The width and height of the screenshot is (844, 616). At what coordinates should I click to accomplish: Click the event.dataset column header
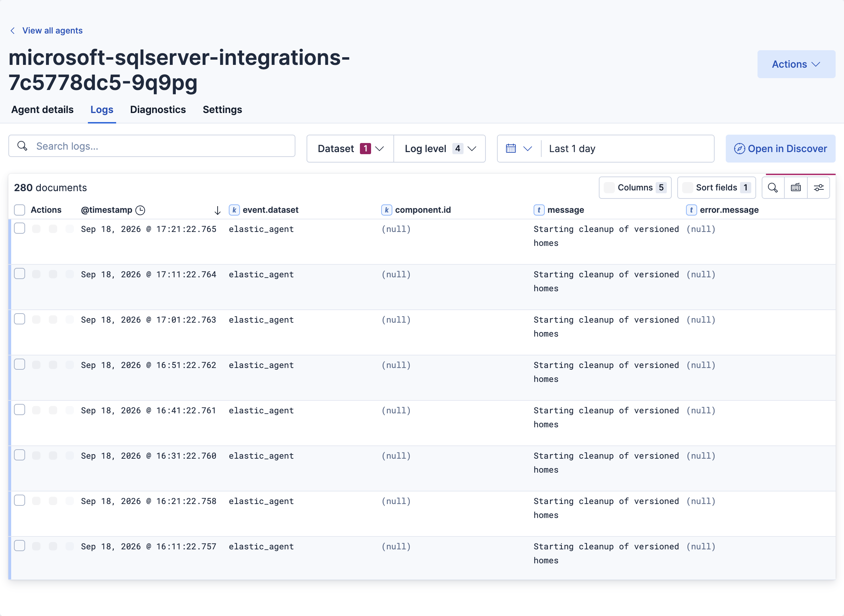coord(270,210)
